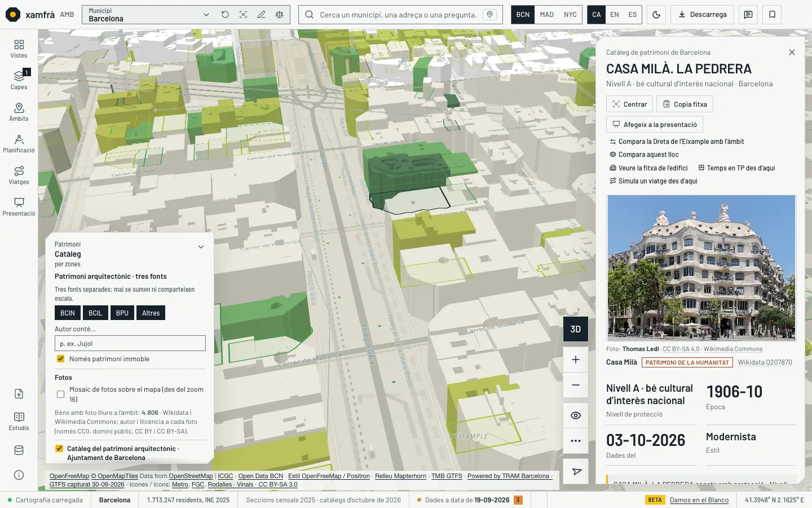Uncheck 'Catàleg del patrimoni arquitectònic' layer
The width and height of the screenshot is (812, 508).
59,449
